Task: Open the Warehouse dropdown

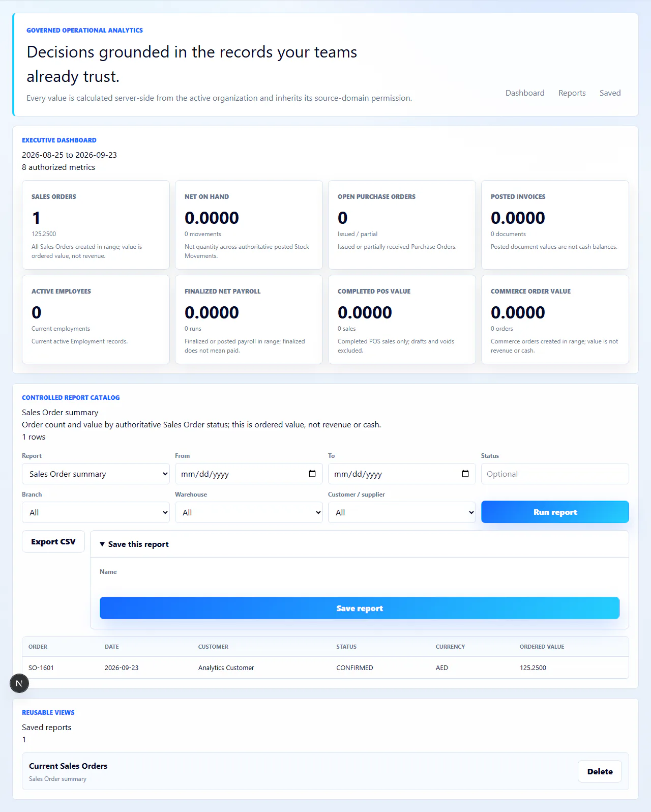Action: 249,512
